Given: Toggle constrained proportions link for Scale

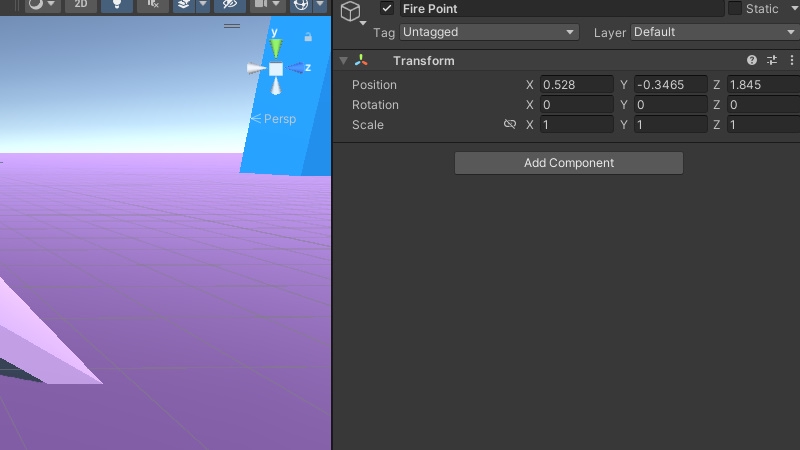Looking at the screenshot, I should coord(510,124).
